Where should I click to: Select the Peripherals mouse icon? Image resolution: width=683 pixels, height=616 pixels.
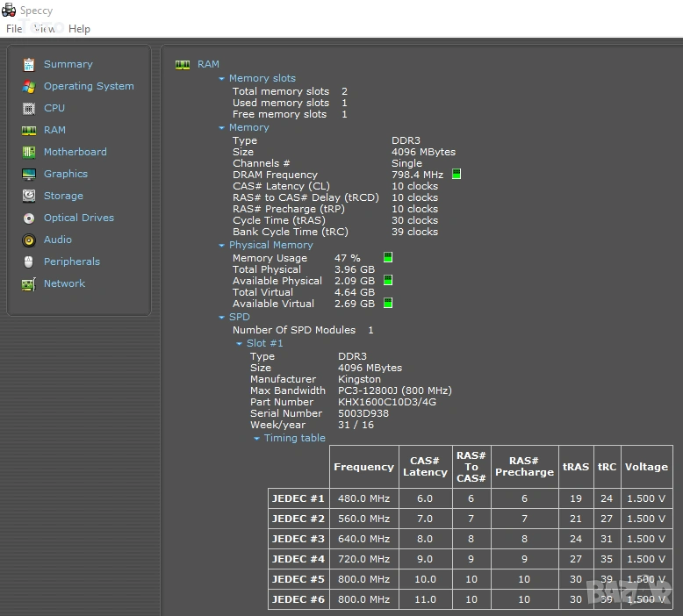click(29, 261)
